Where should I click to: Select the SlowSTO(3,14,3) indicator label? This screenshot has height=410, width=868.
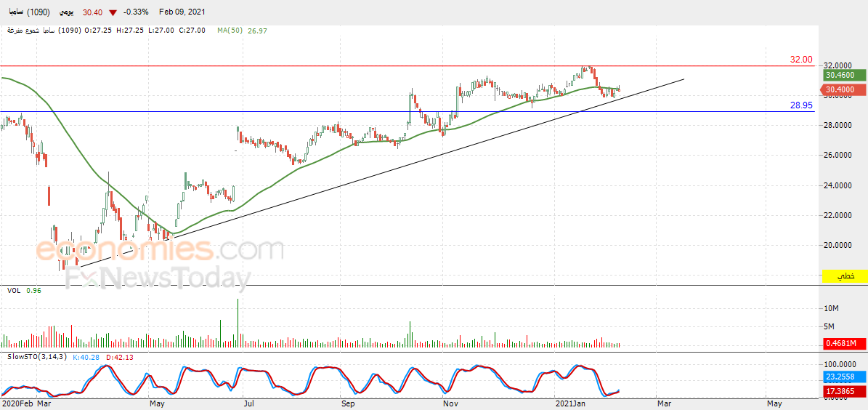36,357
